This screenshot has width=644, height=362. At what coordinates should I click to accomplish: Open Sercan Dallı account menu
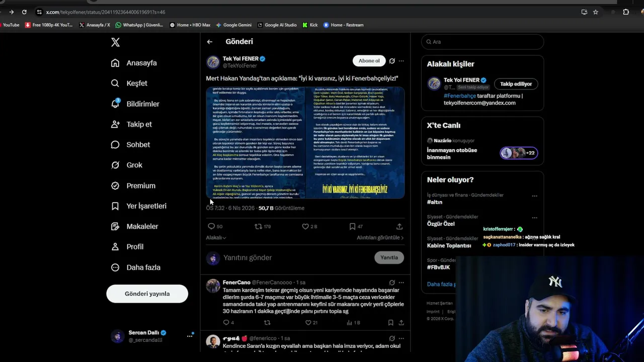pos(152,336)
